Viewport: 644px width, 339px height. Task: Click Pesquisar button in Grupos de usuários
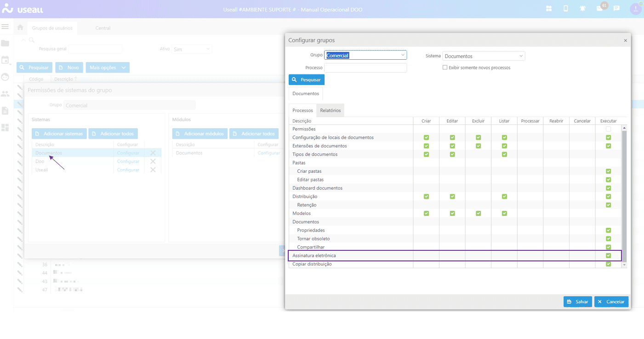[34, 68]
